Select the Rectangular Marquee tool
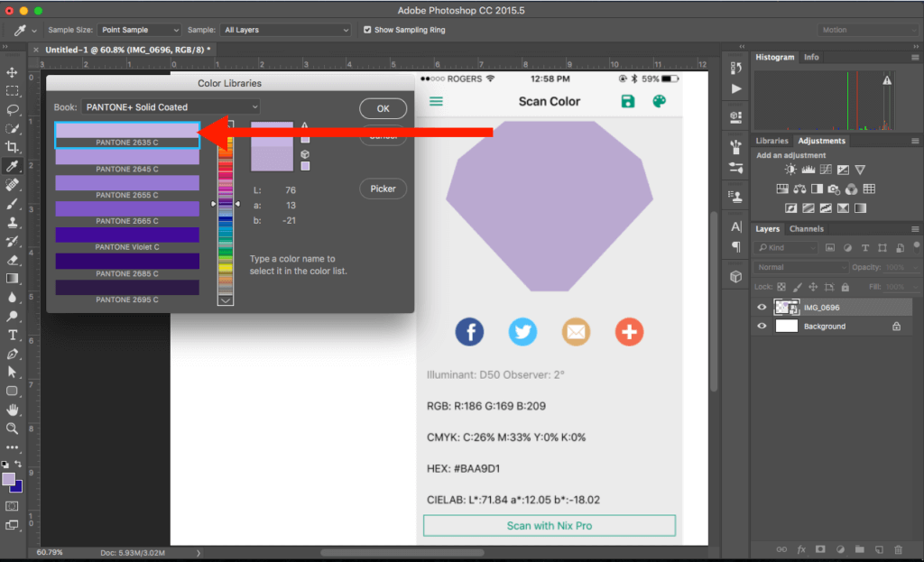 click(12, 91)
